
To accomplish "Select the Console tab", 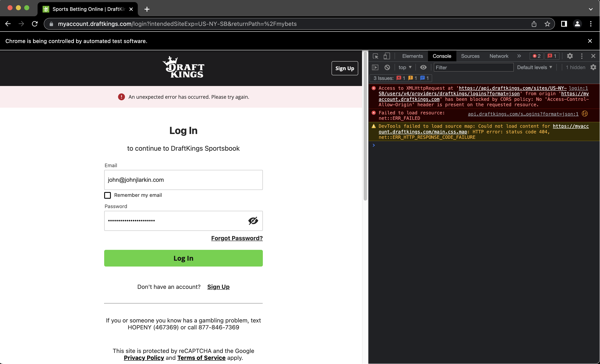I will [x=442, y=56].
